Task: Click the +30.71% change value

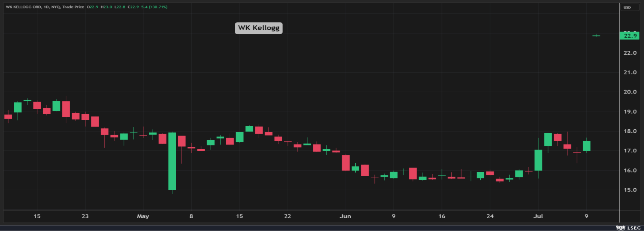Action: (158, 7)
